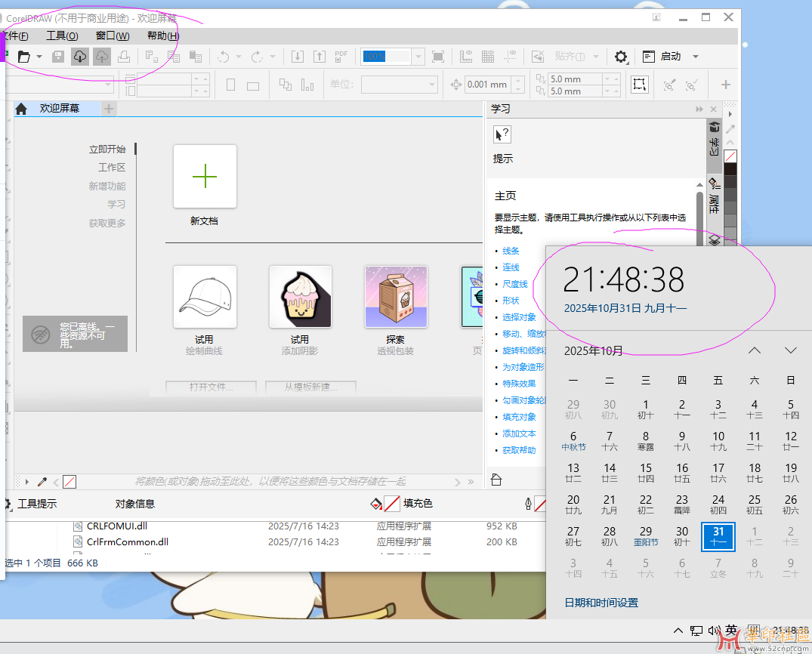The height and width of the screenshot is (654, 812).
Task: Click the Print icon in the toolbar
Action: (124, 57)
